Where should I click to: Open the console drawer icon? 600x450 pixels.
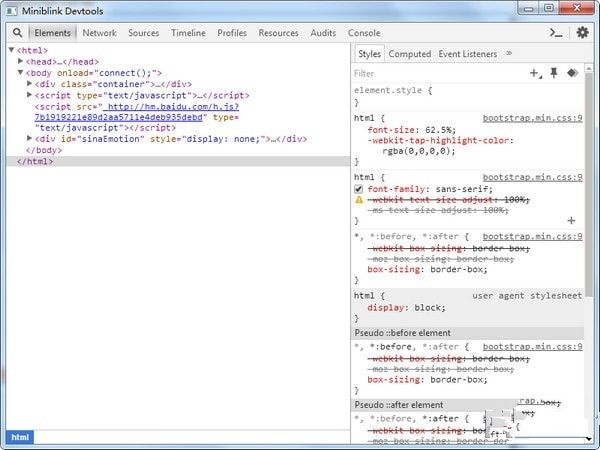(x=557, y=33)
